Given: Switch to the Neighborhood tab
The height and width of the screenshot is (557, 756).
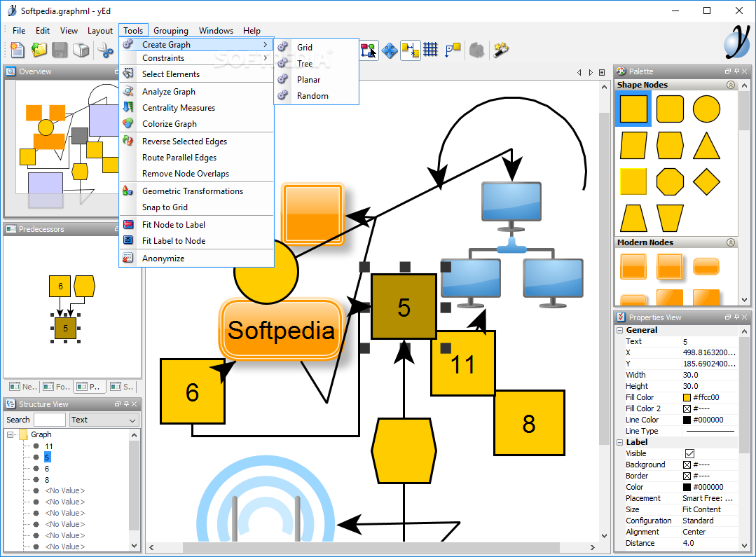Looking at the screenshot, I should click(22, 386).
